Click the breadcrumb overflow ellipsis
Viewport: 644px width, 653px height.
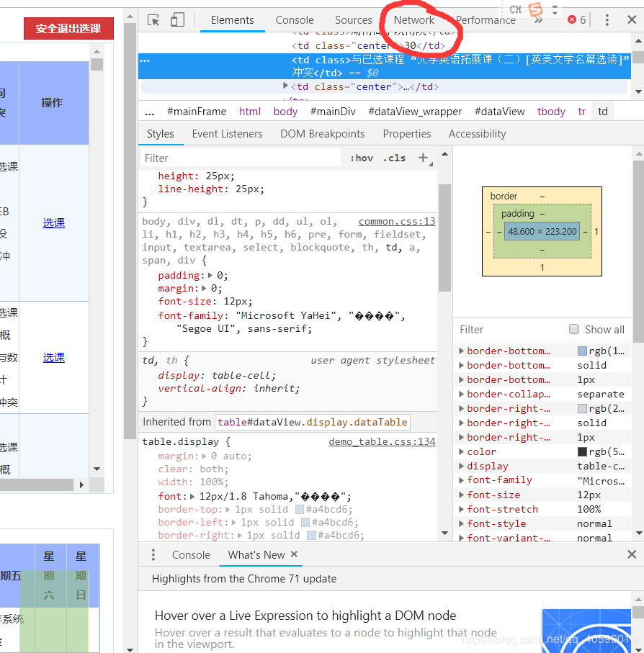click(x=150, y=112)
